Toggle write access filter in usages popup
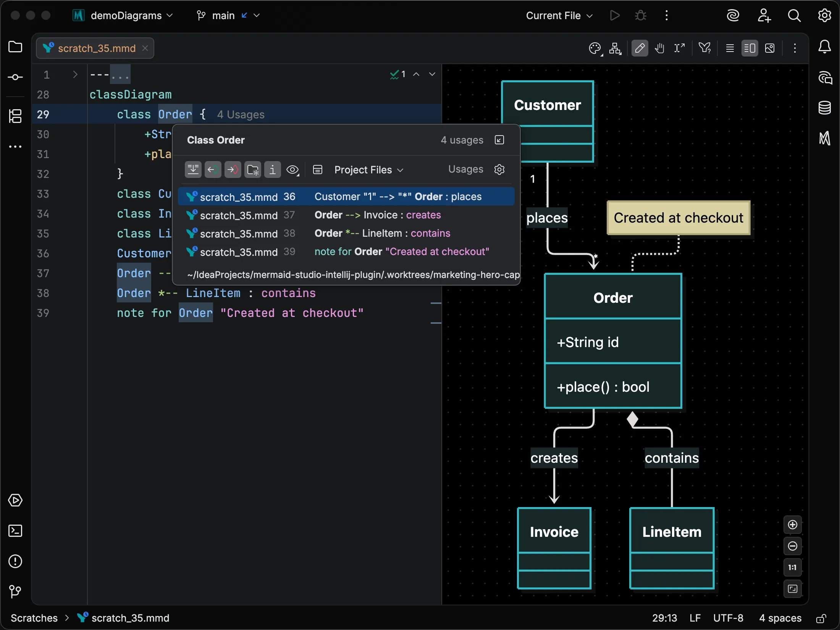 pos(233,170)
